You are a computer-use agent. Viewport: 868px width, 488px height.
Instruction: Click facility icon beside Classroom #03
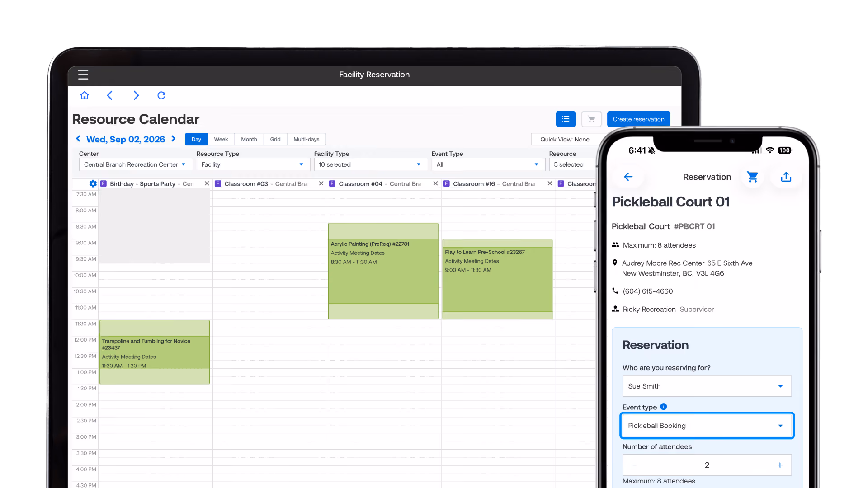pos(218,183)
